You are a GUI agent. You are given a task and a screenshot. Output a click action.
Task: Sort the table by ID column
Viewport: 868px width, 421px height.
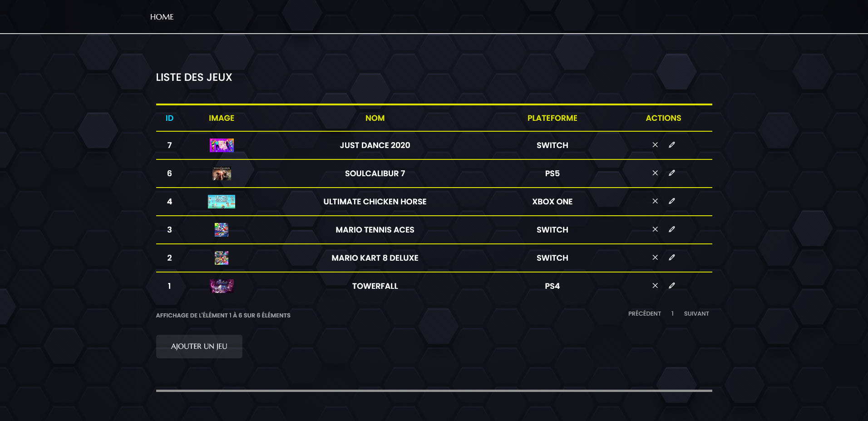169,118
